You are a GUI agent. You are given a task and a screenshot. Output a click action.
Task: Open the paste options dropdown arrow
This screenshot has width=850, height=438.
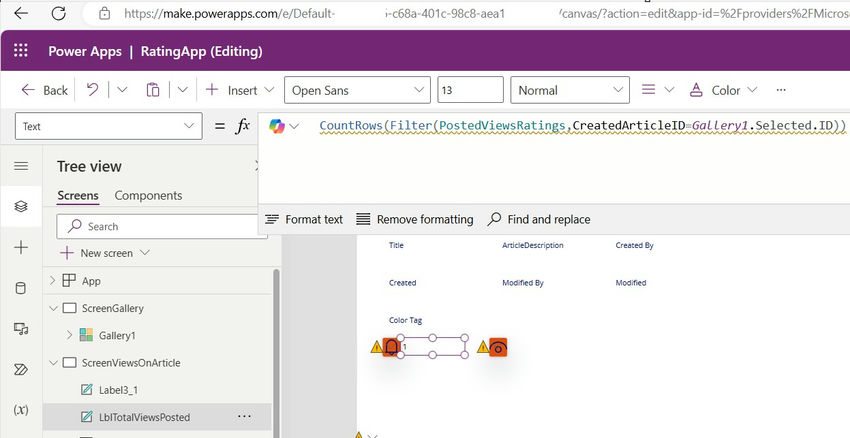(183, 90)
